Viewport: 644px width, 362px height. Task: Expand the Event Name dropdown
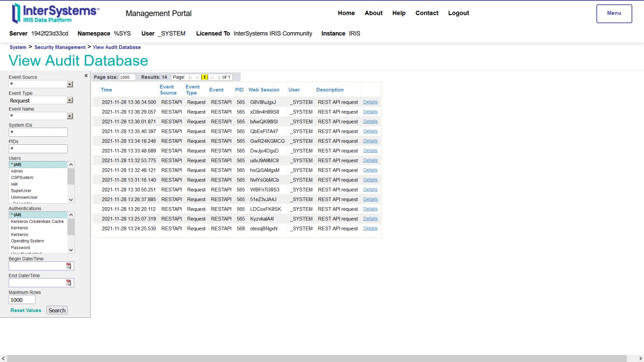click(70, 116)
